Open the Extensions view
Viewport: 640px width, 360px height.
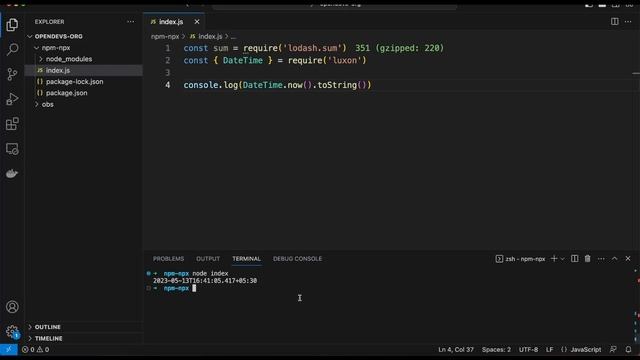(12, 124)
